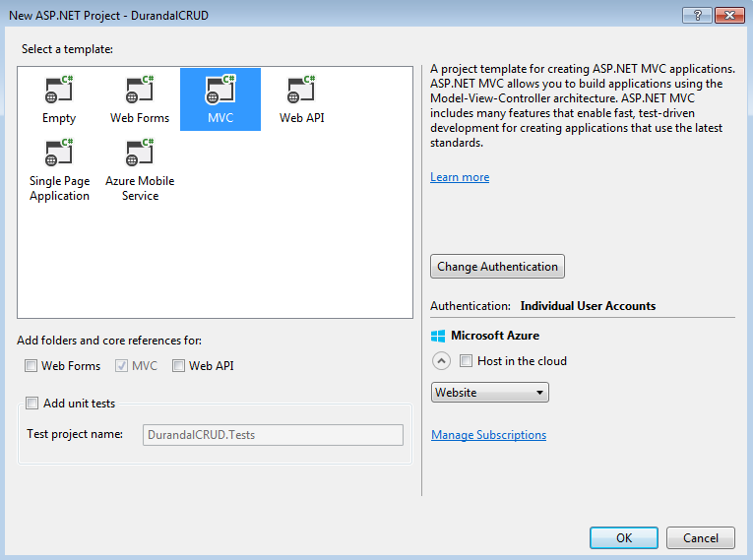Pick the Web API template icon
Screen dimensions: 753x560
(x=301, y=90)
